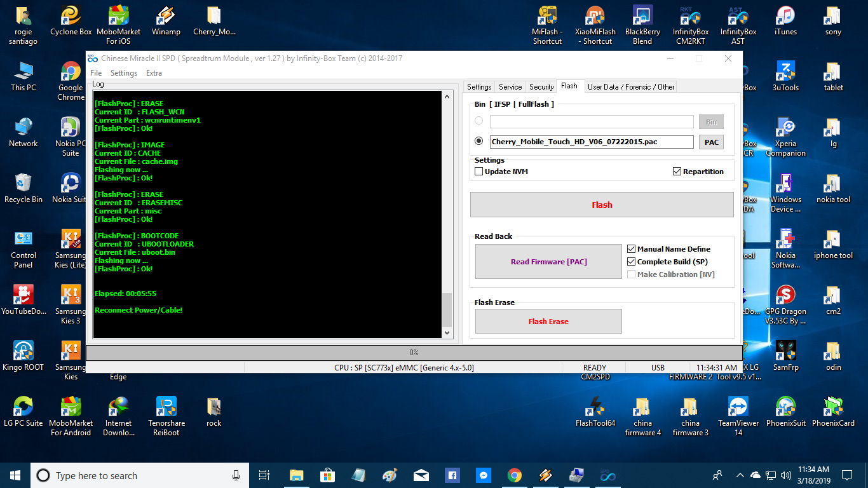The height and width of the screenshot is (488, 868).
Task: Select the Bin file radio button
Action: click(x=478, y=121)
